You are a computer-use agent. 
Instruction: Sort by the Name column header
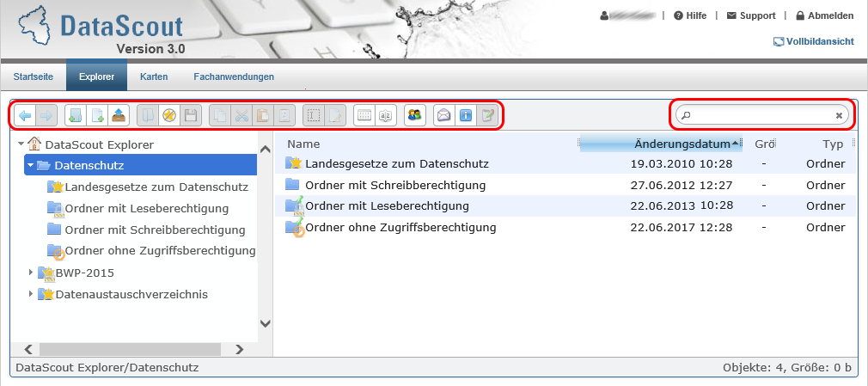pos(303,144)
